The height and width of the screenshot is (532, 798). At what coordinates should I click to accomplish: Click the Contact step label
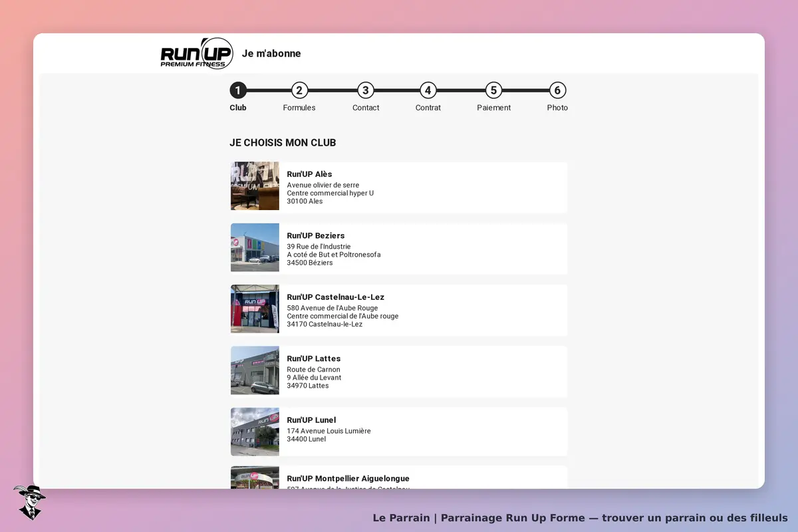[366, 108]
